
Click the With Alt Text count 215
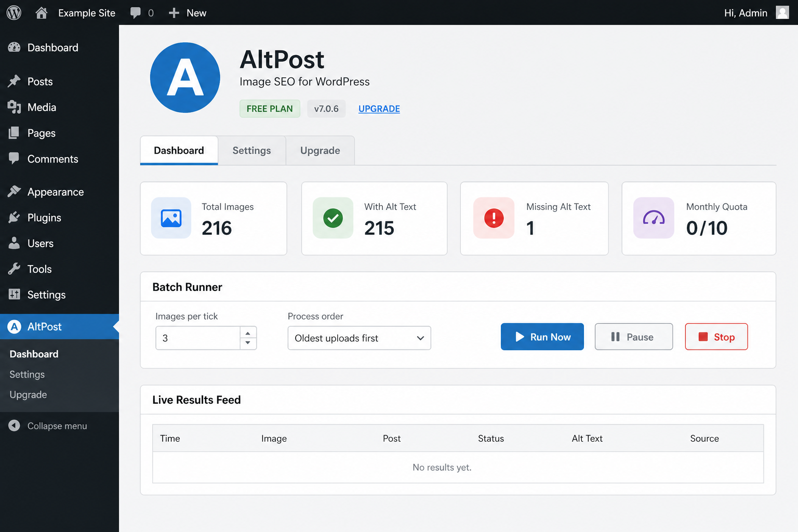(379, 228)
